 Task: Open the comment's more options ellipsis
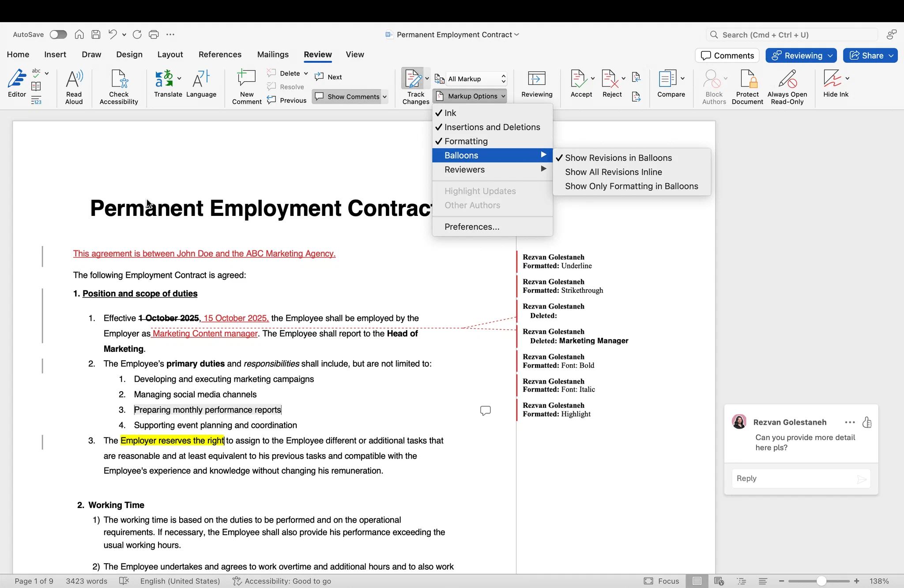point(850,422)
